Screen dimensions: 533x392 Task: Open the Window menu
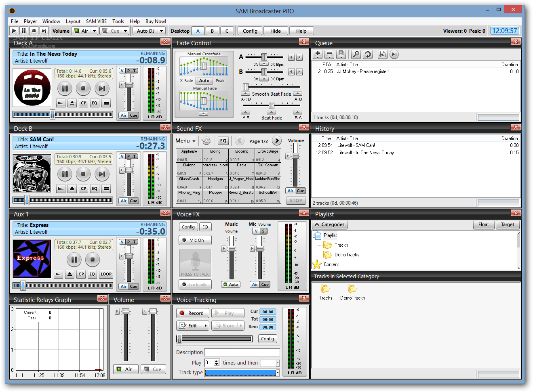tap(51, 21)
